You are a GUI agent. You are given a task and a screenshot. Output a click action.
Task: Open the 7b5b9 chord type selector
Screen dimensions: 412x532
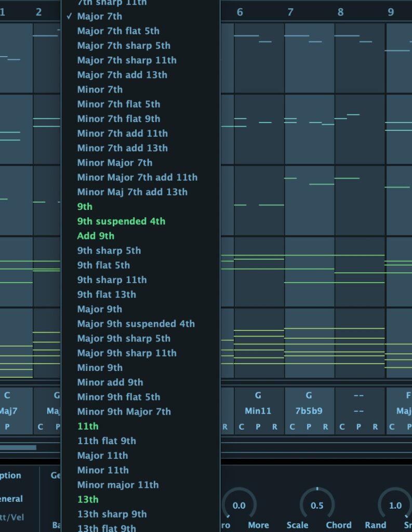tap(309, 411)
